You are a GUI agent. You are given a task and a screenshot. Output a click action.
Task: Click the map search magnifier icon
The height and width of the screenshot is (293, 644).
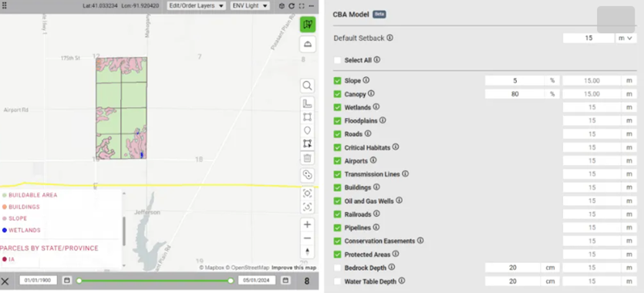(307, 86)
